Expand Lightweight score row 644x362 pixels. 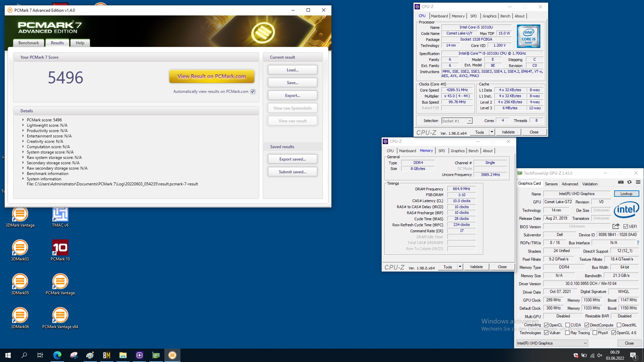point(23,125)
